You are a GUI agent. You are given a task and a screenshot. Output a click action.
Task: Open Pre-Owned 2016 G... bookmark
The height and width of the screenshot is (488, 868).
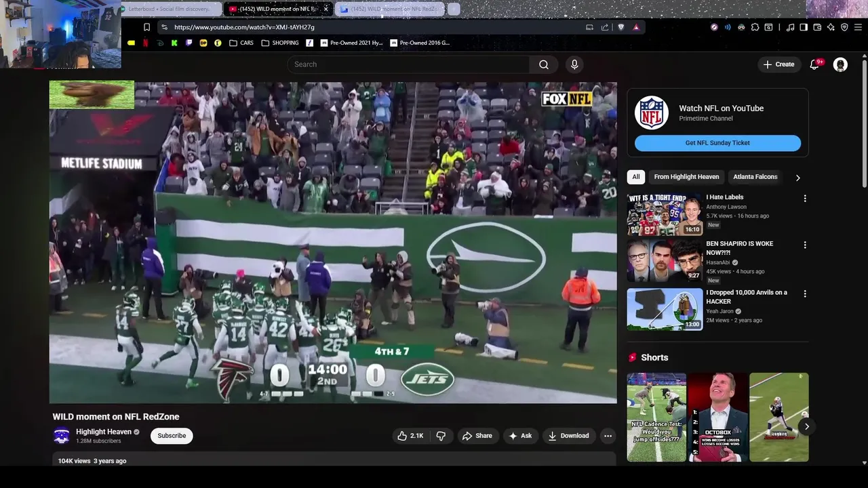[x=420, y=43]
